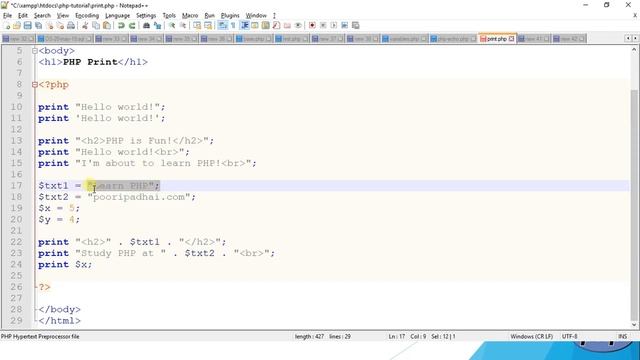The width and height of the screenshot is (640, 360).
Task: Toggle synchronized vertical scrolling
Action: click(198, 25)
